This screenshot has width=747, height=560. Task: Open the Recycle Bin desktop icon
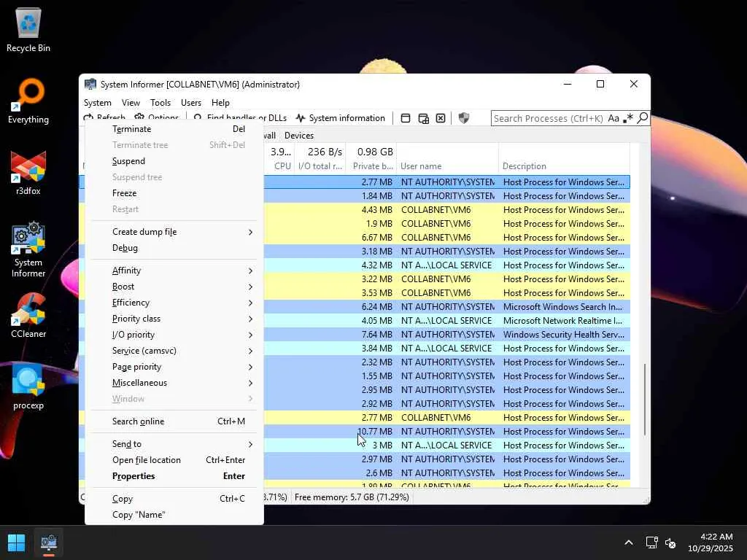coord(28,29)
